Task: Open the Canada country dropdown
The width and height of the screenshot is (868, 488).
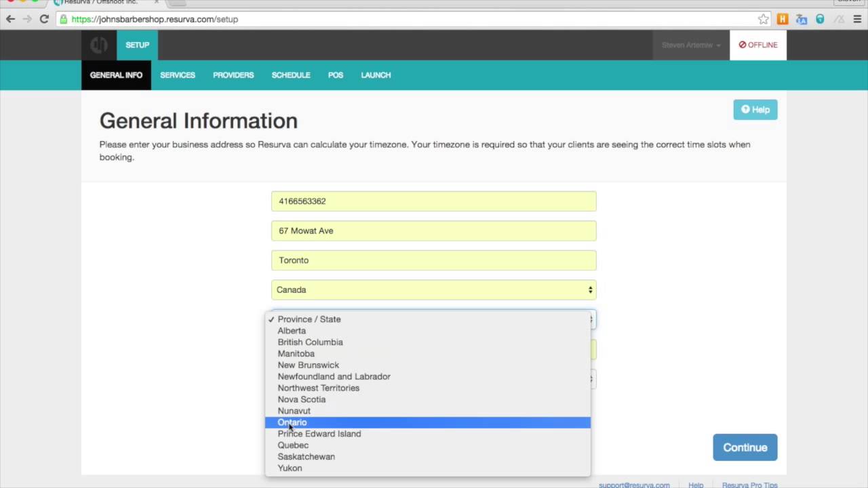Action: (x=434, y=289)
